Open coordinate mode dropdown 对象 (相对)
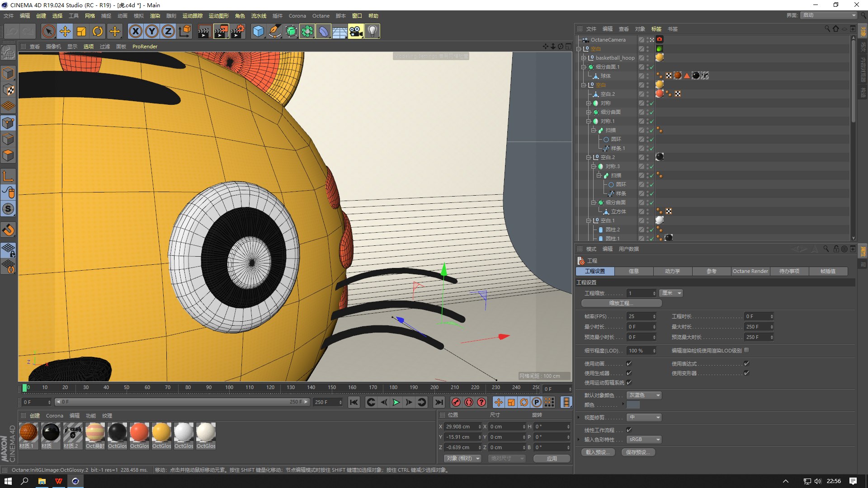Screen dimensions: 868x488 point(462,458)
